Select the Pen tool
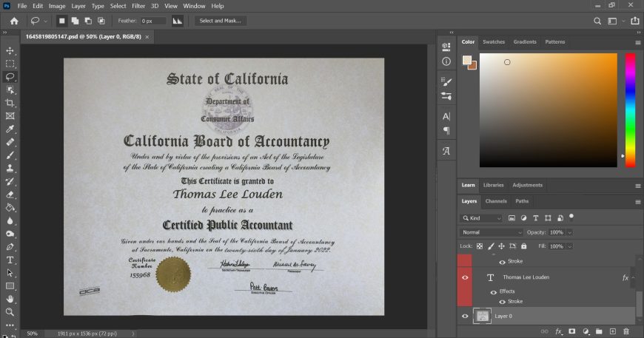Viewport: 644px width, 338px height. 10,247
